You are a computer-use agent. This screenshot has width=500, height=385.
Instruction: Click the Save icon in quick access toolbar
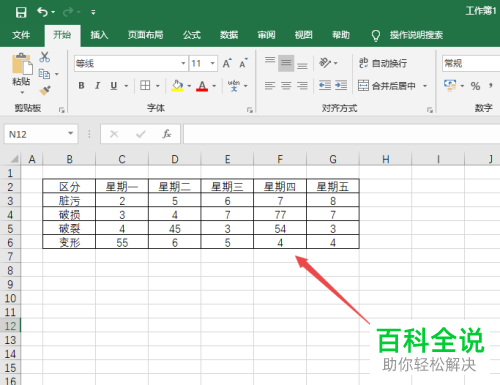(21, 12)
